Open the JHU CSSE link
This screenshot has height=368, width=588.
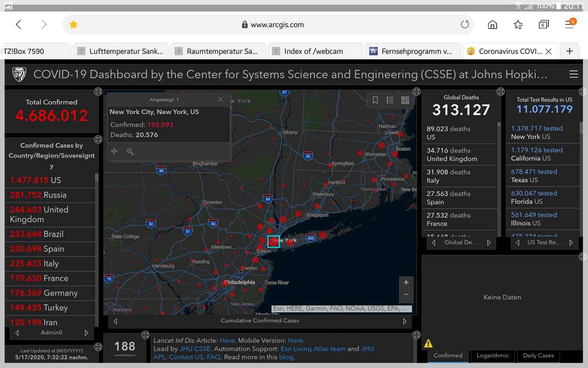coord(195,349)
